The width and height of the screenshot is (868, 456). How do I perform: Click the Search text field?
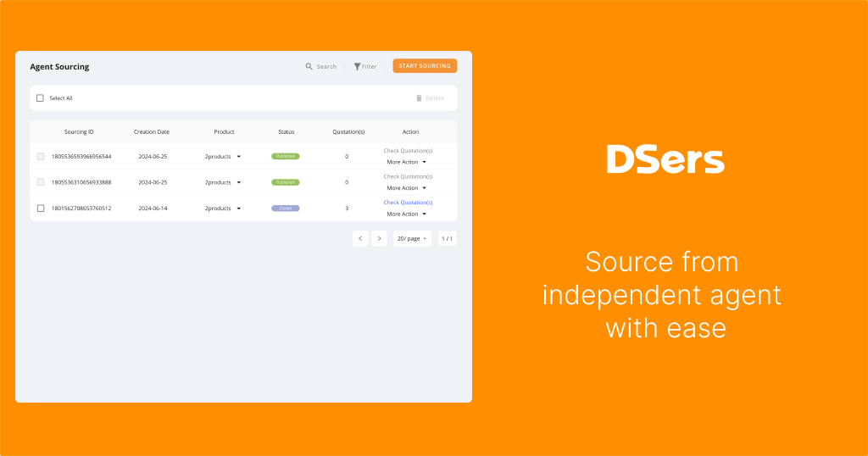click(x=326, y=66)
